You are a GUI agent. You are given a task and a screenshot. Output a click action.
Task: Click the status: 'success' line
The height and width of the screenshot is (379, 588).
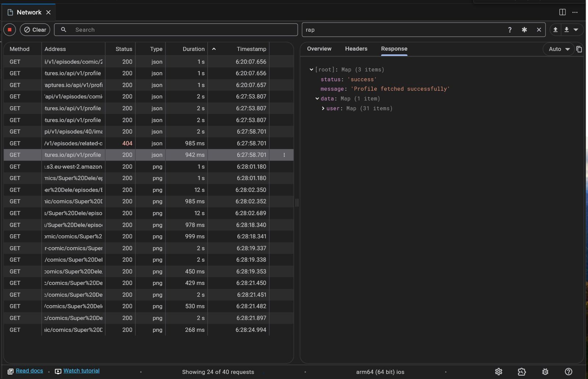[348, 79]
